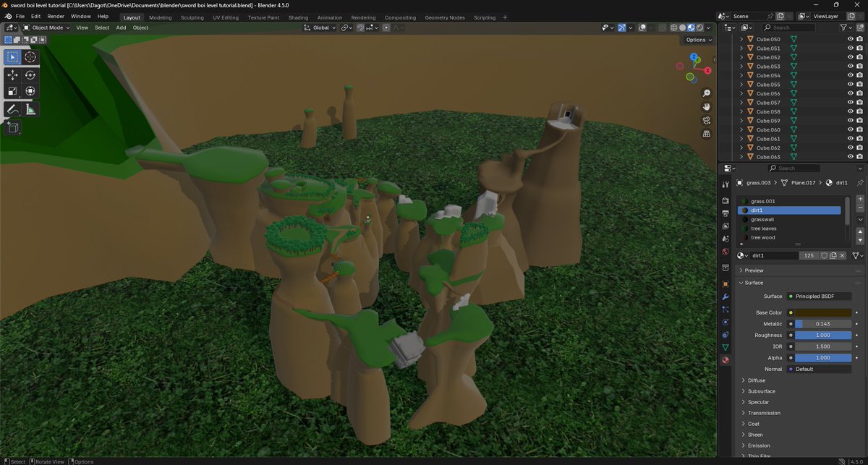868x465 pixels.
Task: Select the Add Cube tool
Action: (12, 128)
